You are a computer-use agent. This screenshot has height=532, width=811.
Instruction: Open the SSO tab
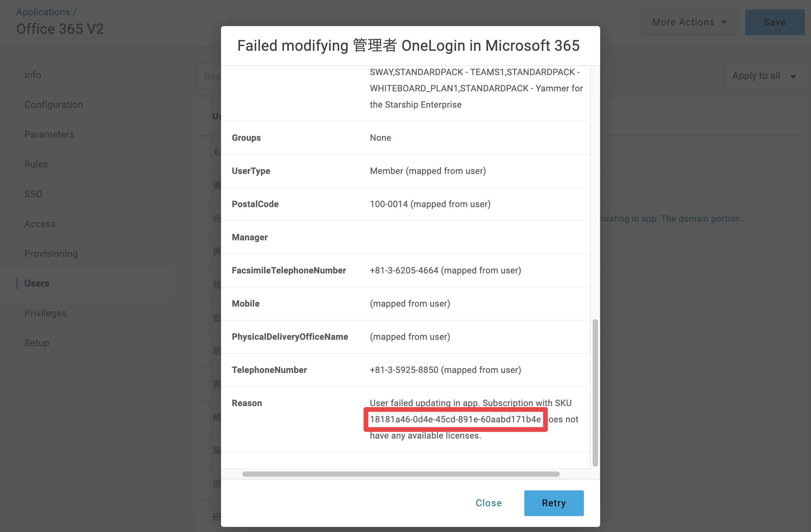click(x=34, y=194)
